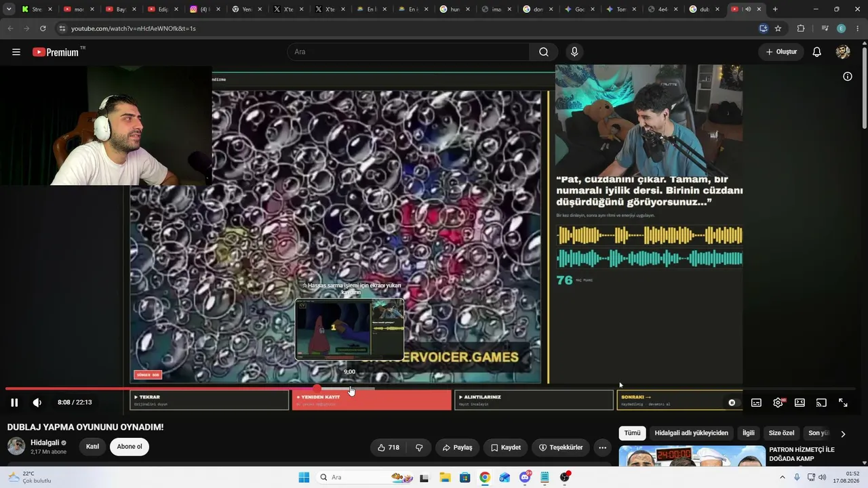Open Chrome from the taskbar
This screenshot has width=868, height=488.
[484, 477]
